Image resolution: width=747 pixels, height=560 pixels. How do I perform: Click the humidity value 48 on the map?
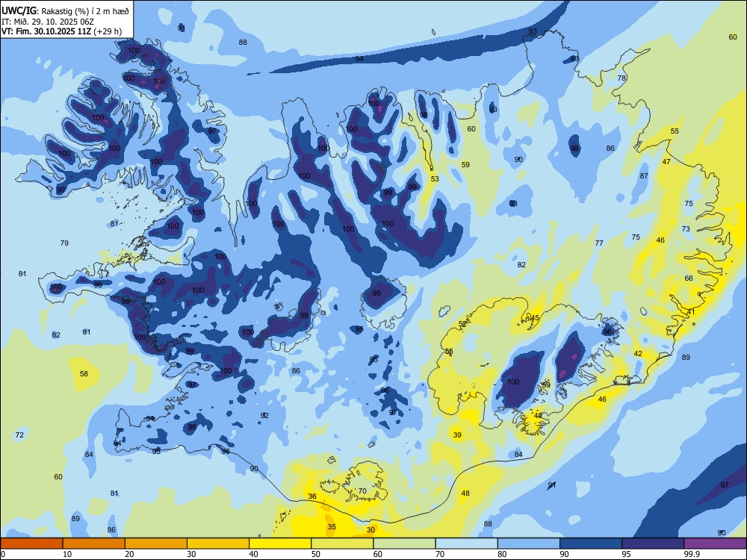coord(465,494)
